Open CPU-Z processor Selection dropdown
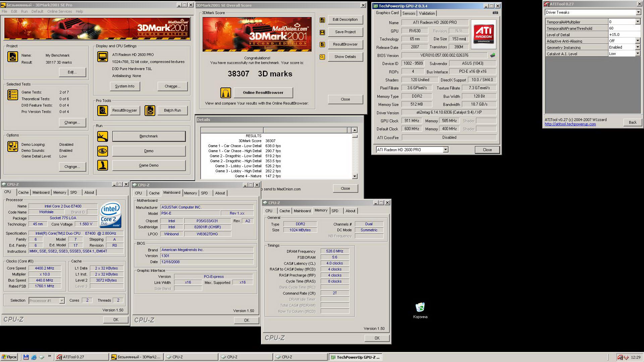Screen dimensions: 644x362 [x=62, y=301]
